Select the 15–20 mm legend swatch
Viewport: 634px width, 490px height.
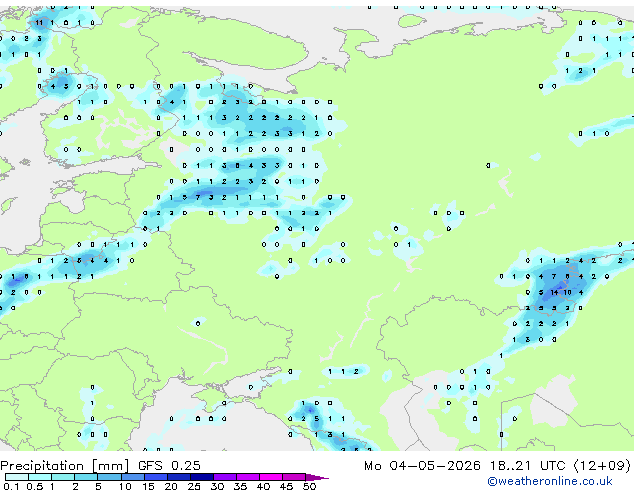156,477
